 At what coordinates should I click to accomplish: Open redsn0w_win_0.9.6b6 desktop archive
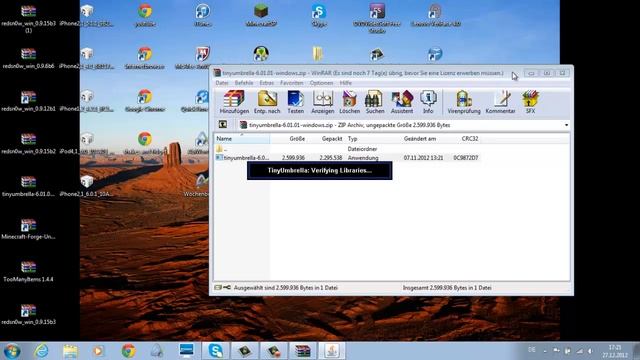pyautogui.click(x=28, y=58)
